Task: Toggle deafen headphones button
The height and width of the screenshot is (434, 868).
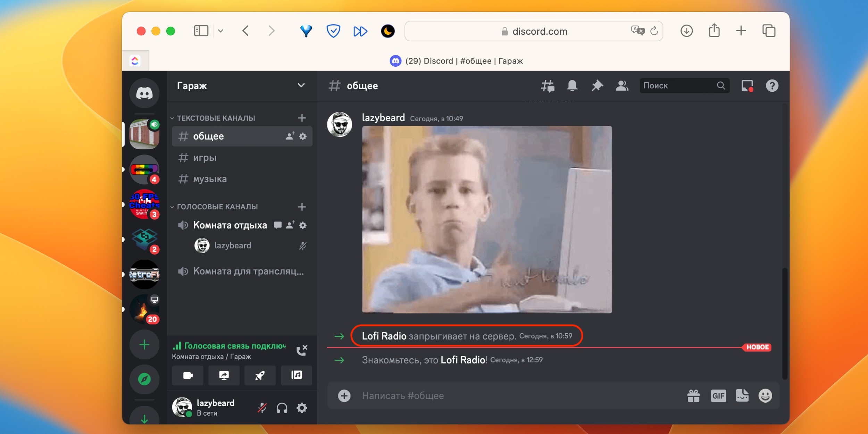Action: coord(282,408)
